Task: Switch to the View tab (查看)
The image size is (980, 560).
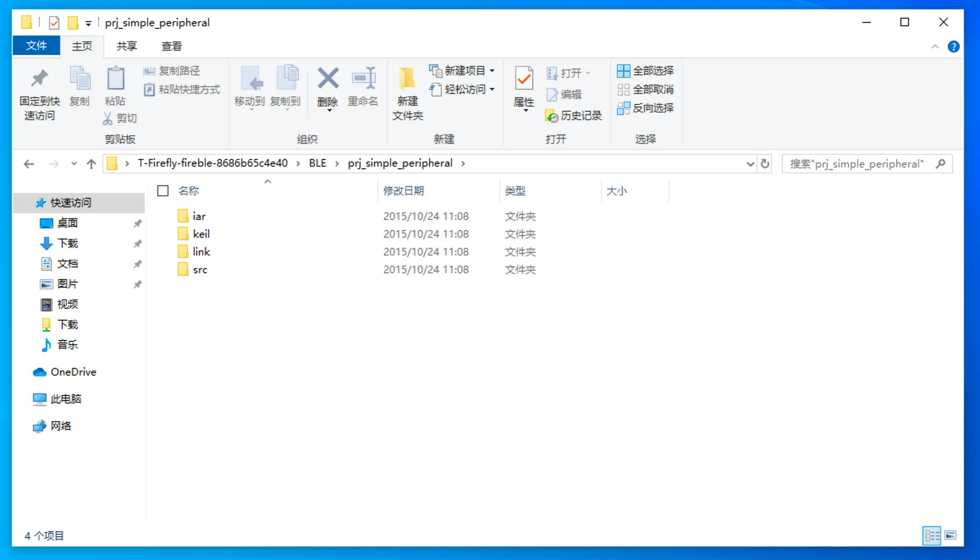Action: [172, 46]
